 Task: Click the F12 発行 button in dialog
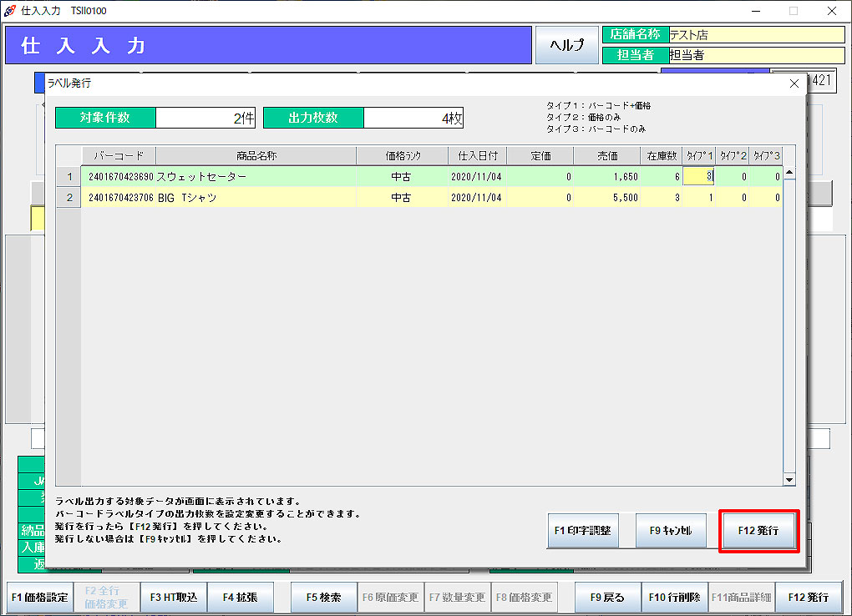(x=758, y=530)
